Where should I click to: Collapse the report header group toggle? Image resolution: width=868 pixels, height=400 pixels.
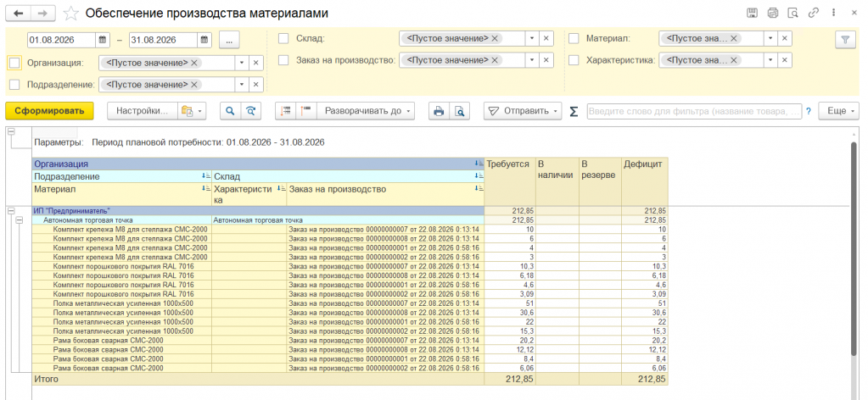click(10, 132)
